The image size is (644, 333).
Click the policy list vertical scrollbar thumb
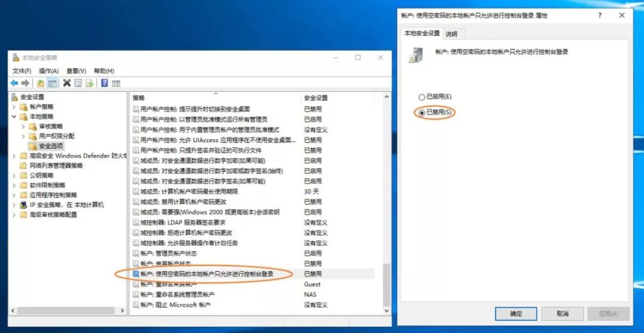386,285
